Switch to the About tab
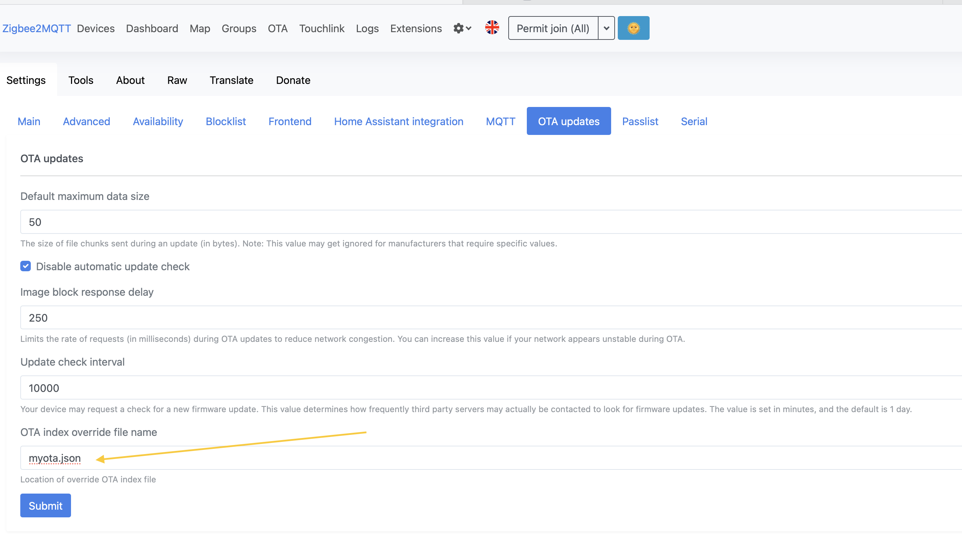The image size is (962, 560). point(130,80)
